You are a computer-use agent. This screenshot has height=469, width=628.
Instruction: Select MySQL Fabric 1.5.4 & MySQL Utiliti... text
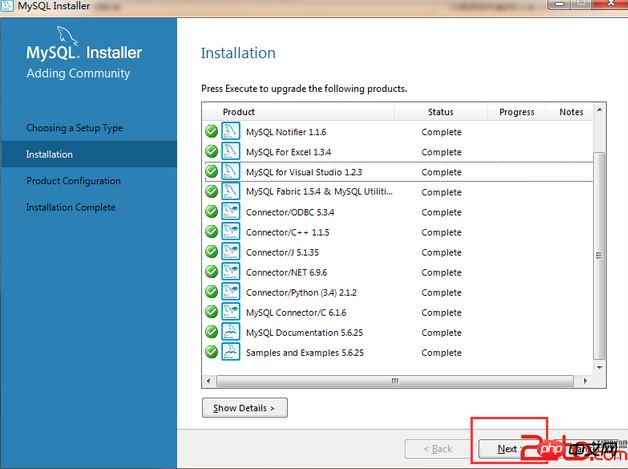coord(319,192)
